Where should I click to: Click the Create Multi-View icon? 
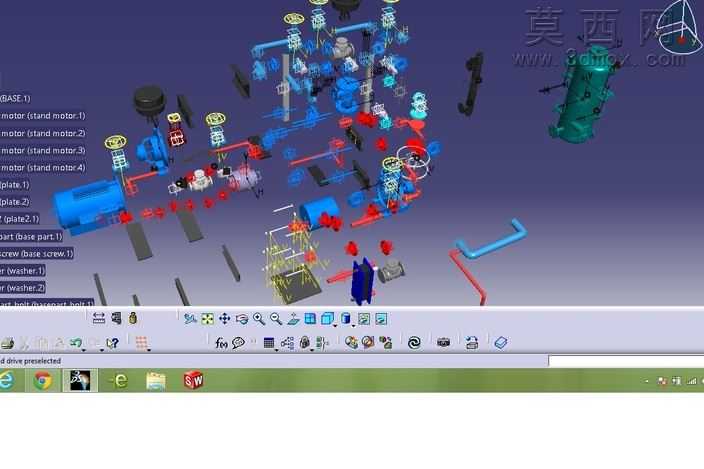[x=310, y=319]
